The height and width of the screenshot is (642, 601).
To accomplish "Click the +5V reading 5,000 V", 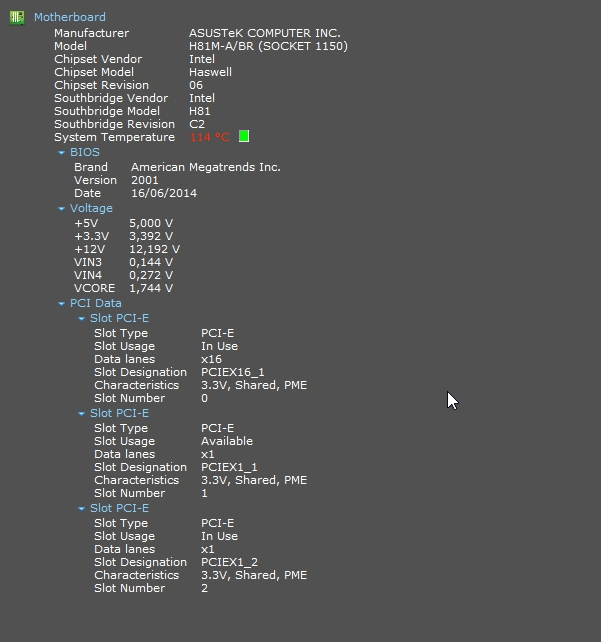I will (151, 224).
